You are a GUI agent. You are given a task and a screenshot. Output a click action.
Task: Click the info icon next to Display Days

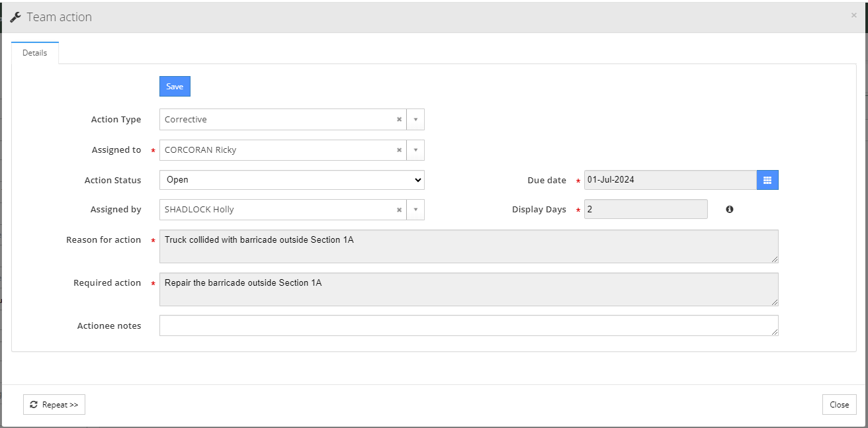(730, 209)
